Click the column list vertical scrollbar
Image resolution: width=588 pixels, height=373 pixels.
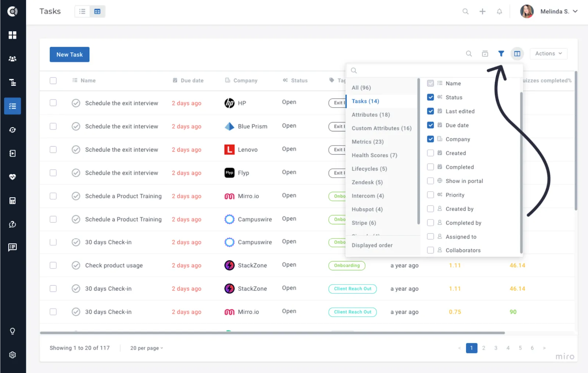(x=521, y=173)
